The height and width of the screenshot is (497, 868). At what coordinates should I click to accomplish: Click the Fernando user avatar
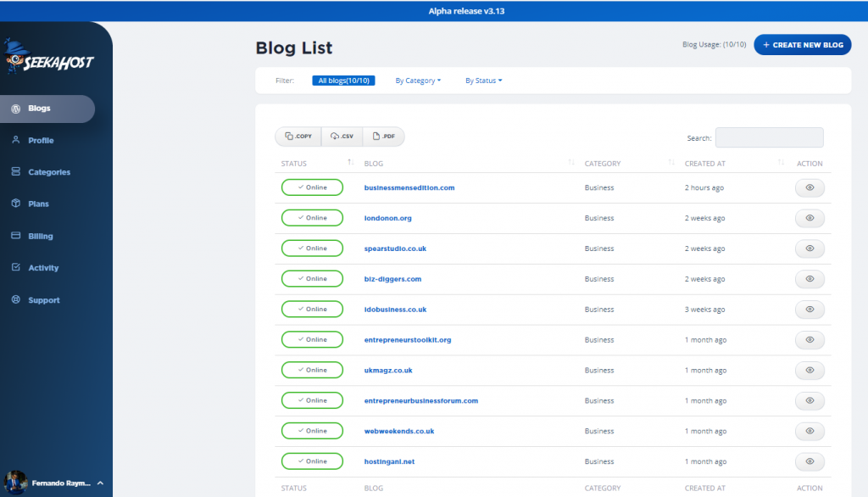[15, 483]
